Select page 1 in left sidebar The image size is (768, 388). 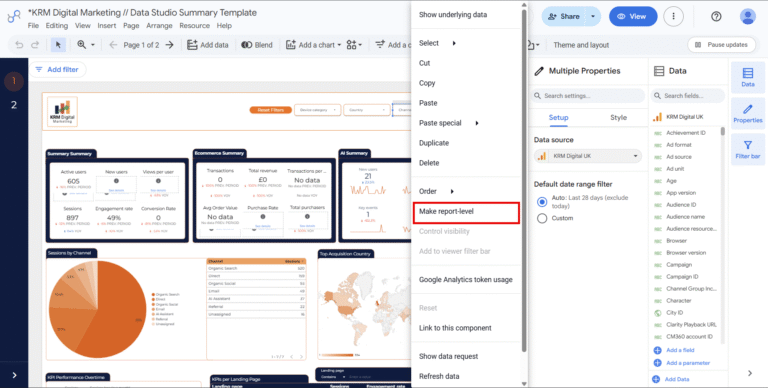pos(14,81)
